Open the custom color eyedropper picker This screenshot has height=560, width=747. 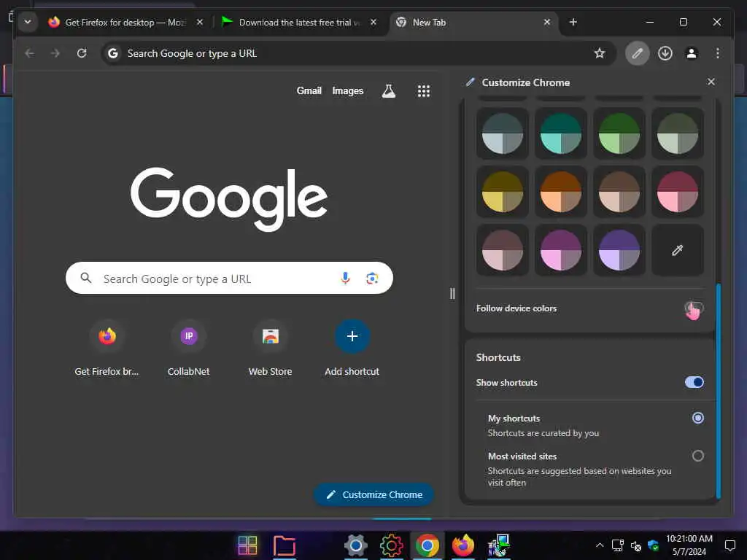(x=678, y=250)
